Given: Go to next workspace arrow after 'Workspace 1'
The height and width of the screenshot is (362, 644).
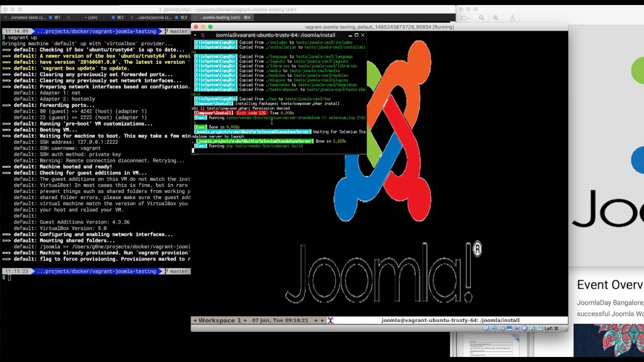Looking at the screenshot, I should 245,320.
